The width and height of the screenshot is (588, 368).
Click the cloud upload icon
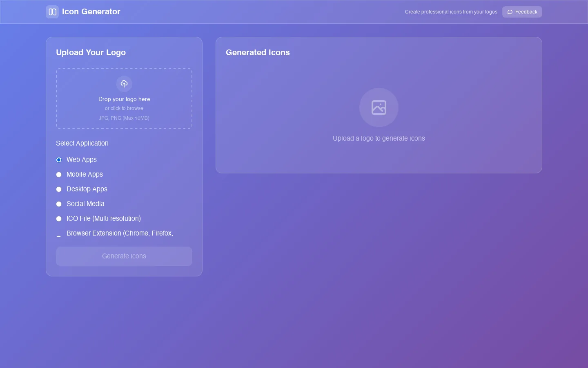pos(124,84)
